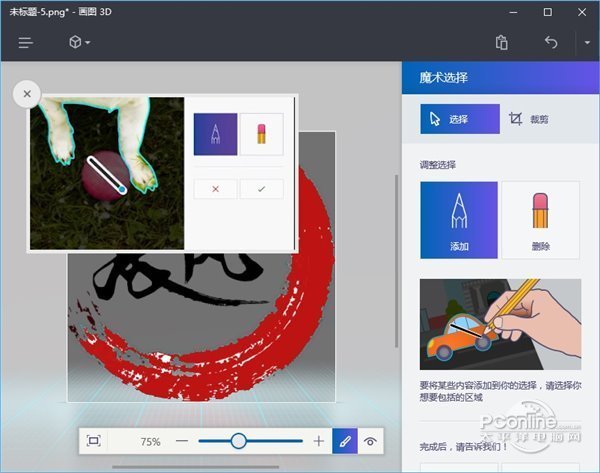The width and height of the screenshot is (600, 473).
Task: Click the canvas horizontal scrollbar
Action: coord(196,467)
